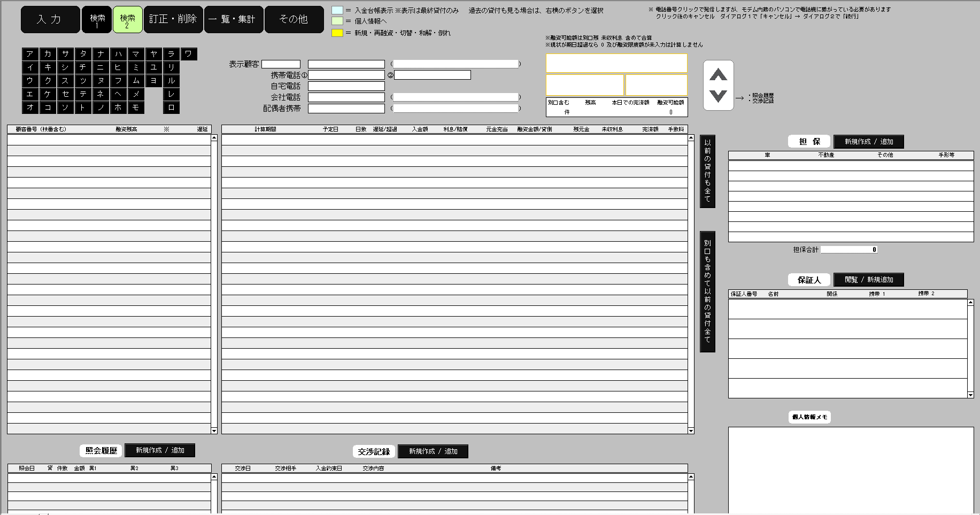Click the yellow 新規・再融資 legend swatch

pos(337,33)
